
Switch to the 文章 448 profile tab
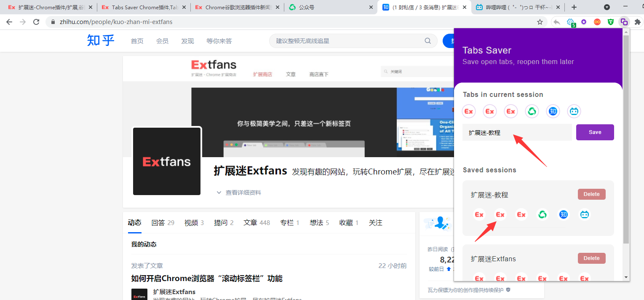tap(257, 222)
